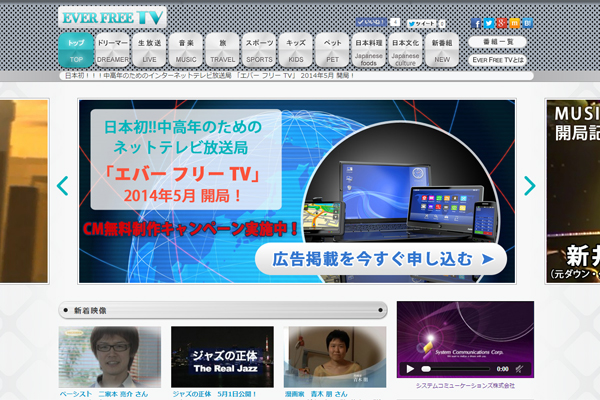Go to the previous carousel slide
The image size is (600, 400).
tap(62, 186)
